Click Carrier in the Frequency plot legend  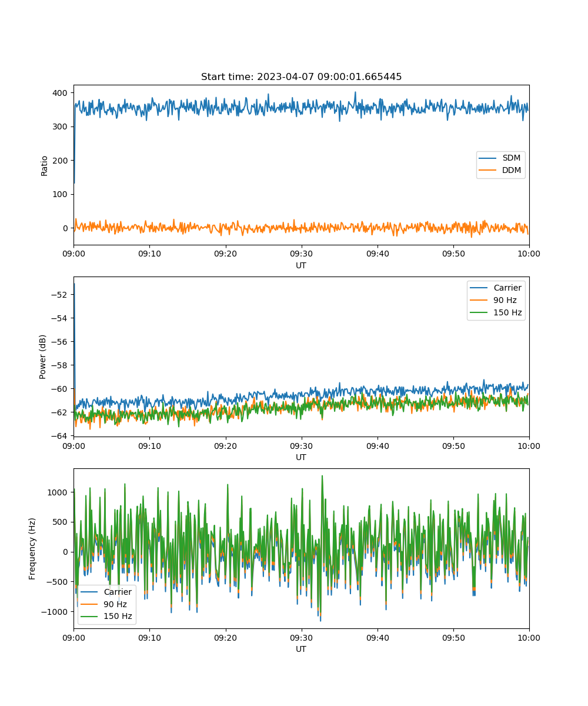(118, 592)
